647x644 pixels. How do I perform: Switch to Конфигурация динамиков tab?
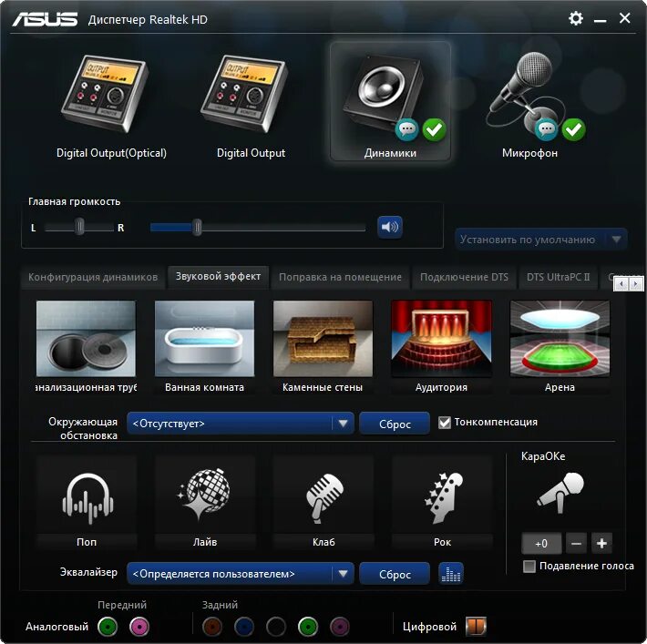point(93,277)
